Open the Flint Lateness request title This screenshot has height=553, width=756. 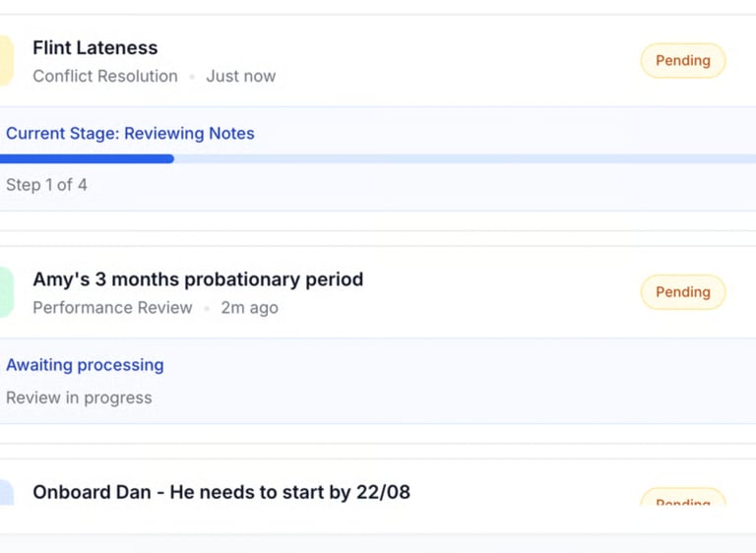pyautogui.click(x=94, y=47)
